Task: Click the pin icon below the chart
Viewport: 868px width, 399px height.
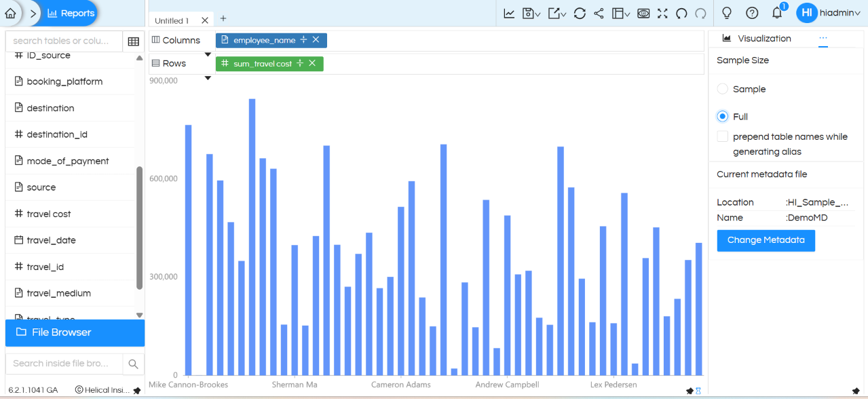Action: [690, 391]
